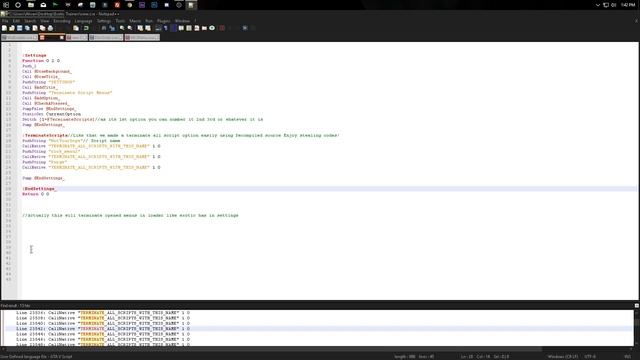Viewport: 640px width, 360px height.
Task: Print the document using Print icon
Action: 50,28
